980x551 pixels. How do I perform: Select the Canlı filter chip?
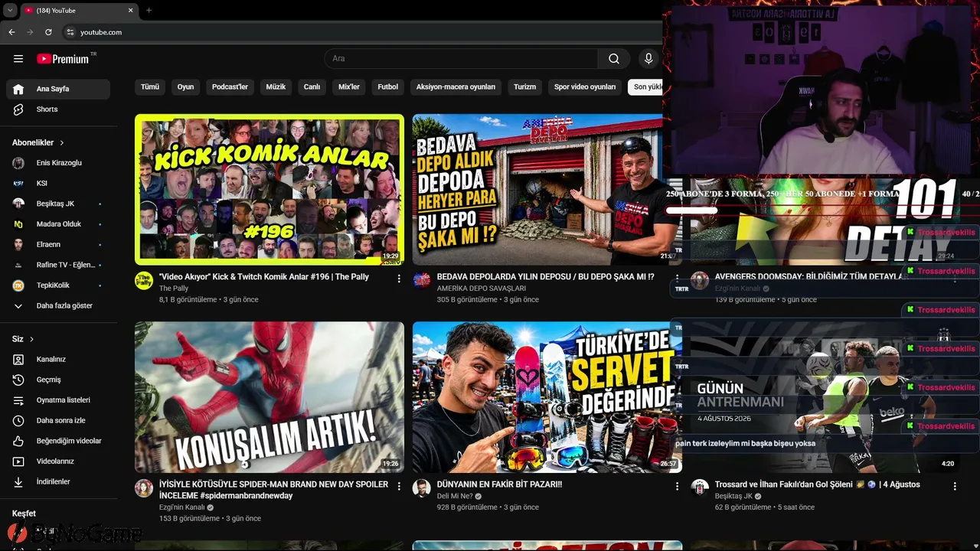coord(312,87)
